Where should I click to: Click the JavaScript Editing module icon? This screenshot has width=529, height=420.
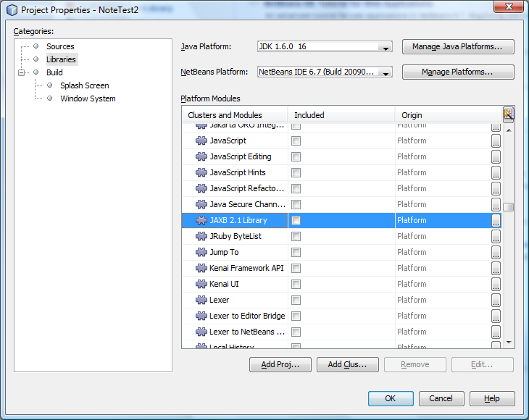[x=201, y=156]
